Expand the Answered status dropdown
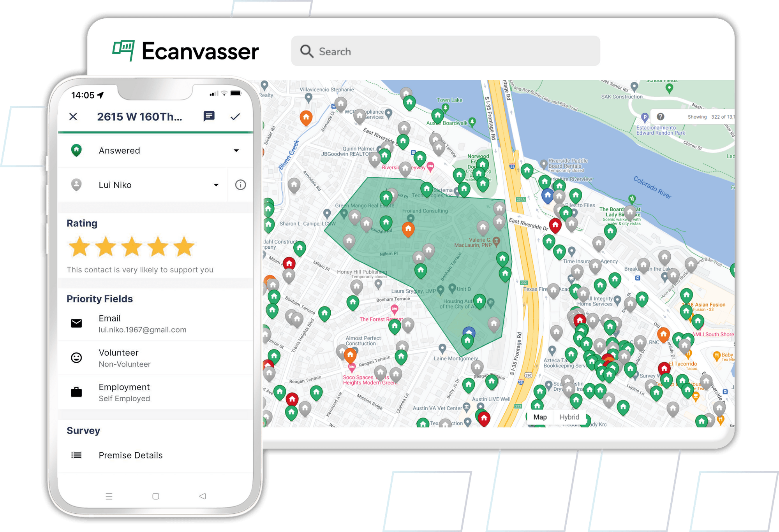The height and width of the screenshot is (532, 779). [x=236, y=150]
